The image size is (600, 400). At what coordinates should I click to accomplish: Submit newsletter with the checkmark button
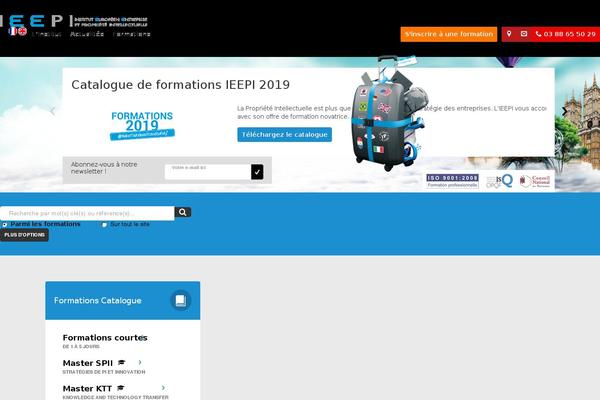tap(257, 172)
